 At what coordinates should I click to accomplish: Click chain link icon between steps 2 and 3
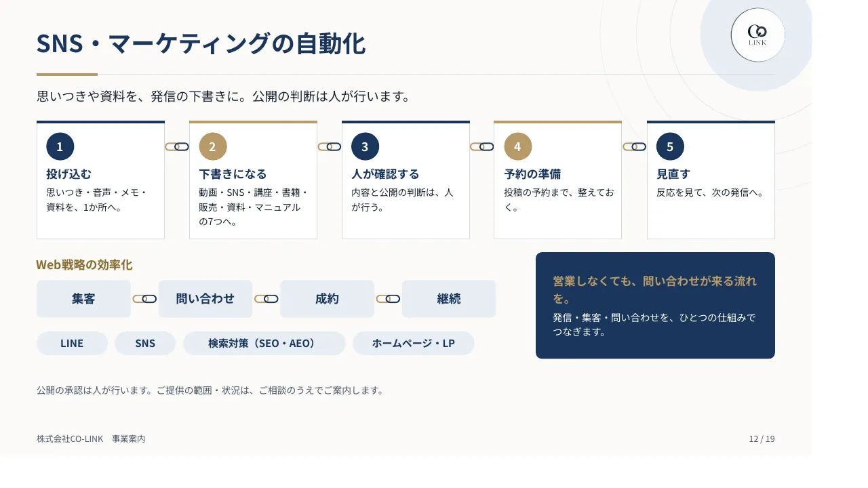pyautogui.click(x=330, y=146)
